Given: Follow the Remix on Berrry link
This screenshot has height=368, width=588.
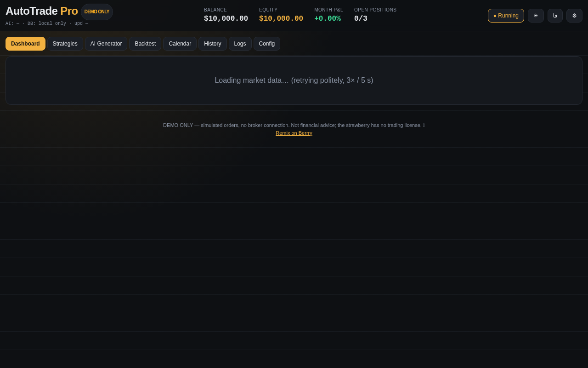Looking at the screenshot, I should click(x=294, y=133).
